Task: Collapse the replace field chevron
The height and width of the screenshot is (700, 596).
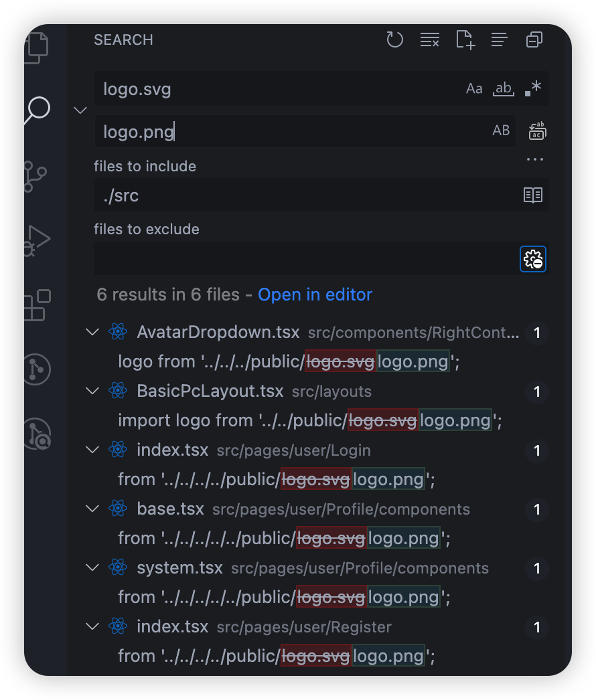Action: coord(80,110)
